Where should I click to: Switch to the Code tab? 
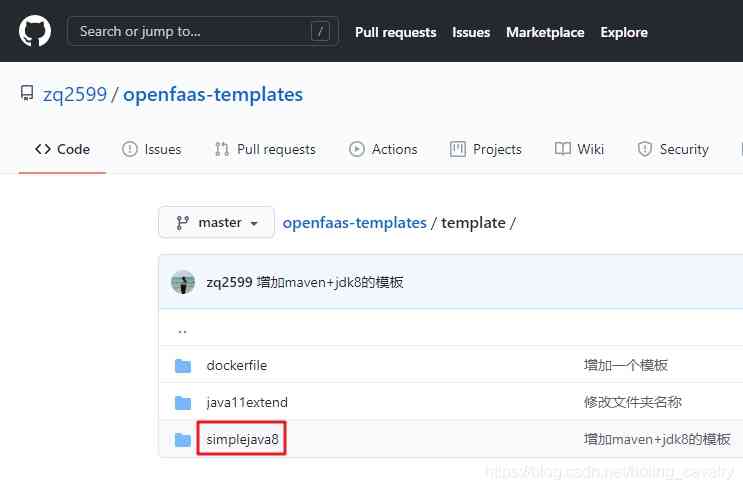[x=63, y=149]
